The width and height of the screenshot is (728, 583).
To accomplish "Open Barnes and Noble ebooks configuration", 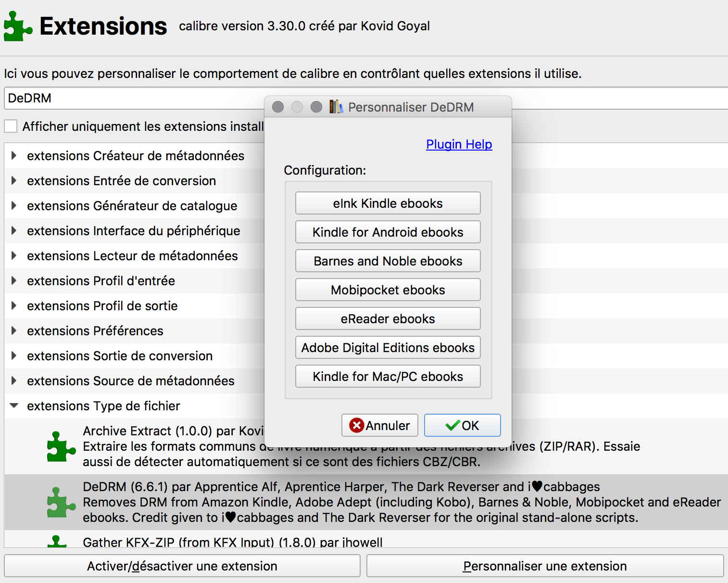I will tap(388, 261).
